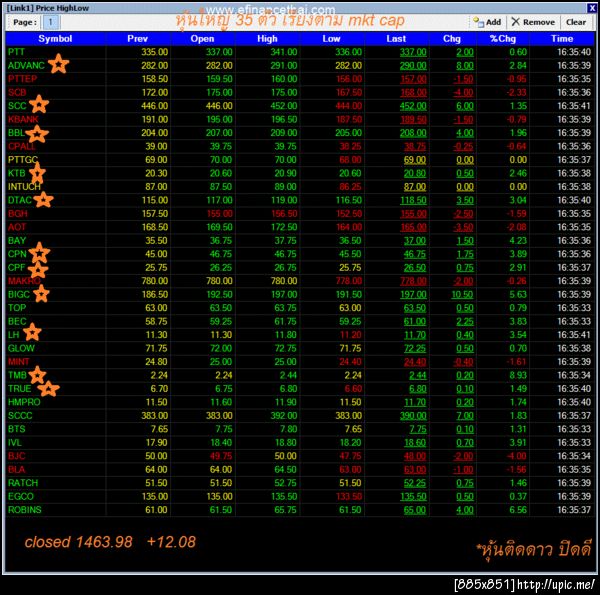Select the EGCO symbol
The width and height of the screenshot is (600, 595).
click(21, 497)
